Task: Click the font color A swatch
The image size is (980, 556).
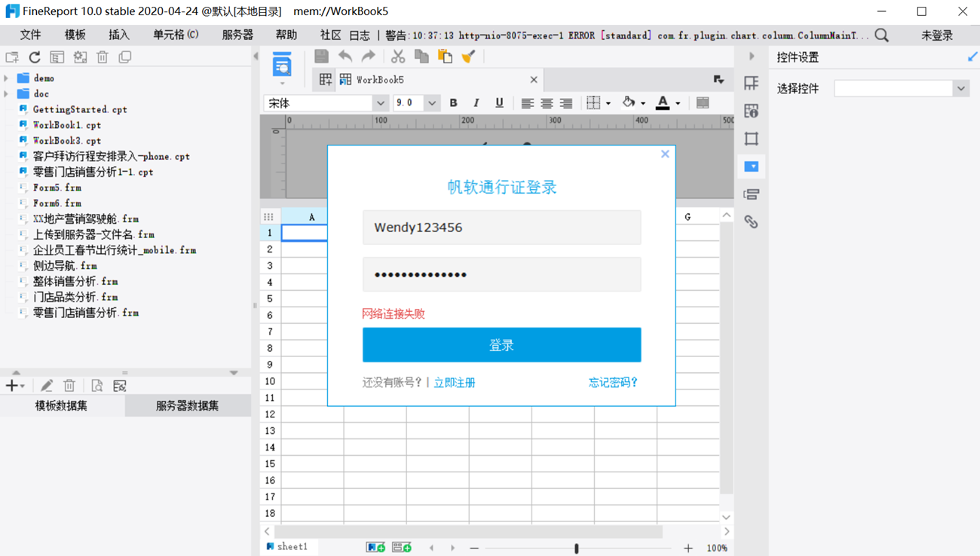Action: 663,103
